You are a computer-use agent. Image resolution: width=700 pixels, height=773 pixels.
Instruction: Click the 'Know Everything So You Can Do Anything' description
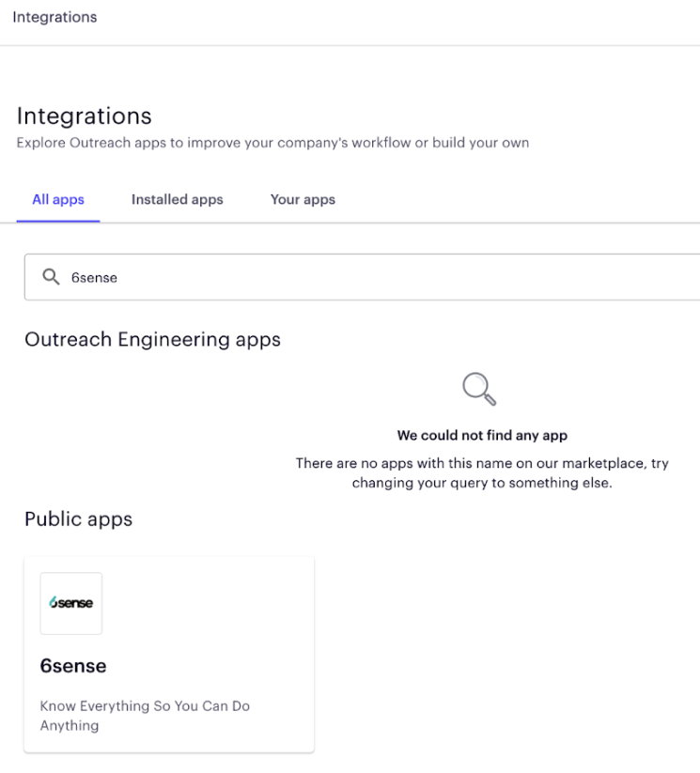tap(145, 716)
